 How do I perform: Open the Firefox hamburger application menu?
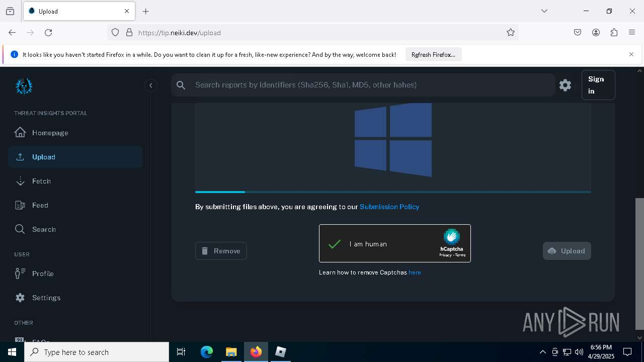632,32
